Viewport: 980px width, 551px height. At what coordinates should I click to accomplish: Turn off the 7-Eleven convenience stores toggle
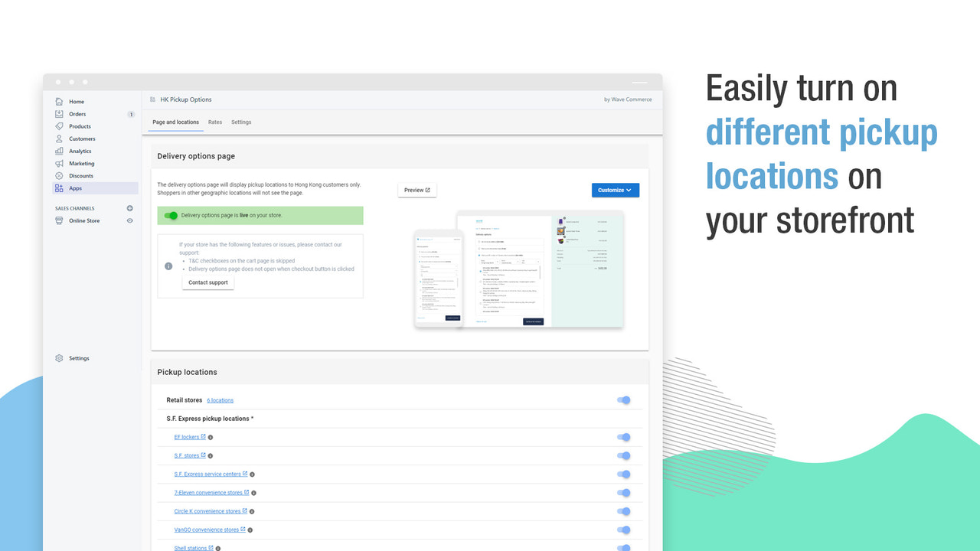(x=623, y=492)
